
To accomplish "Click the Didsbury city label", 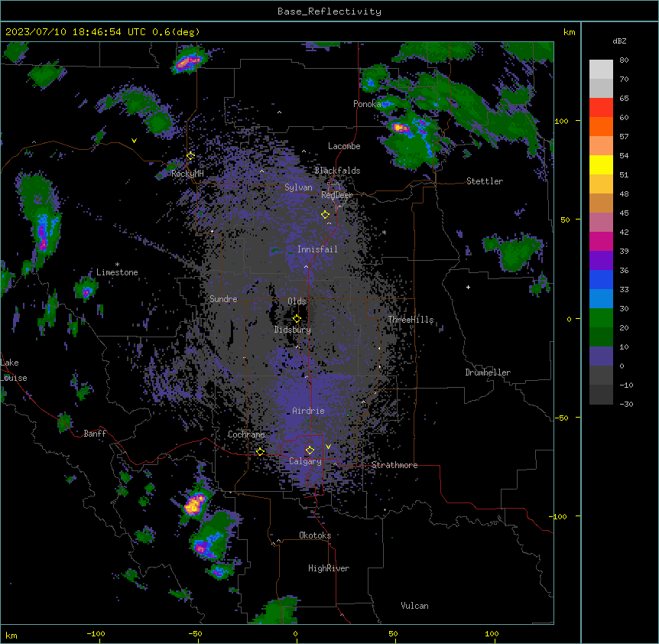I will pyautogui.click(x=293, y=330).
